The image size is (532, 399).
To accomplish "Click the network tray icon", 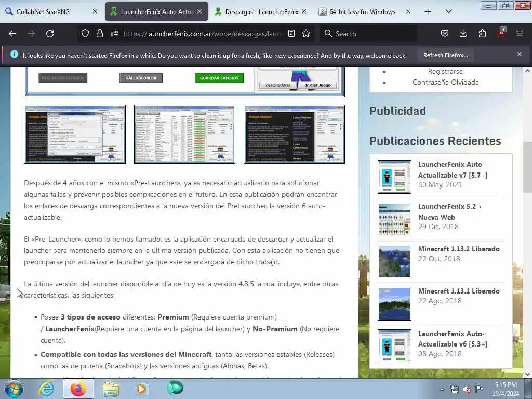I will click(x=454, y=390).
